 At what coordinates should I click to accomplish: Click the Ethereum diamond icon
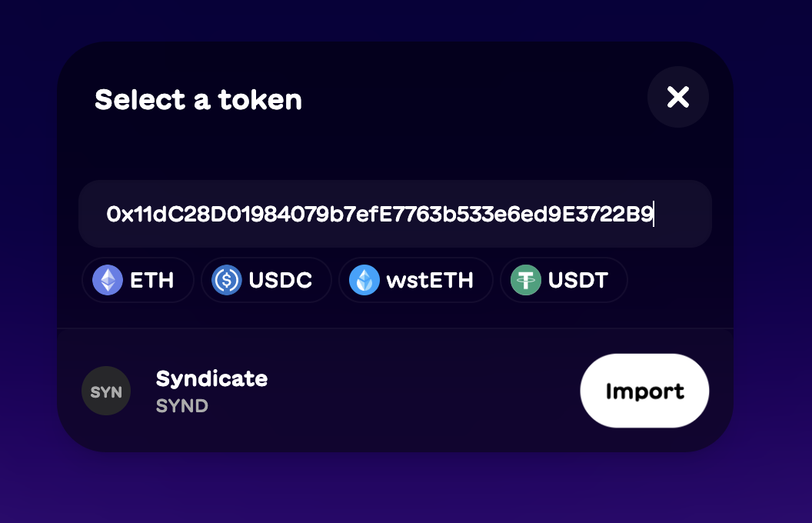point(108,280)
